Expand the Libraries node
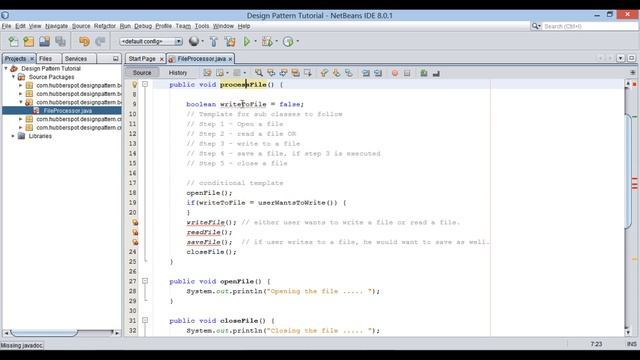The image size is (640, 360). click(13, 136)
